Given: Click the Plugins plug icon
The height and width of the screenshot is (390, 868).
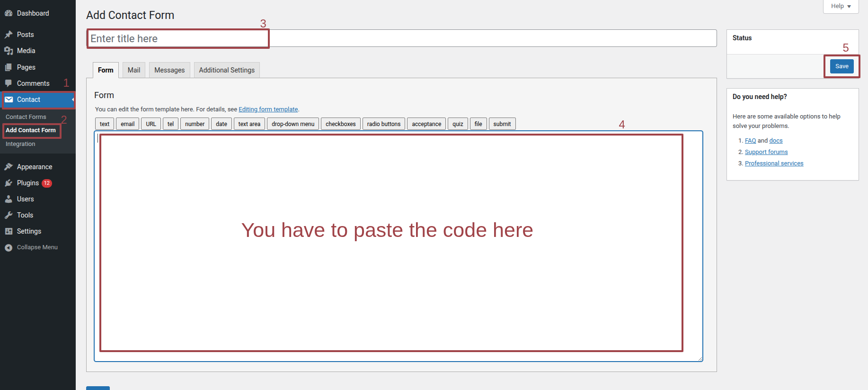Looking at the screenshot, I should (x=9, y=183).
